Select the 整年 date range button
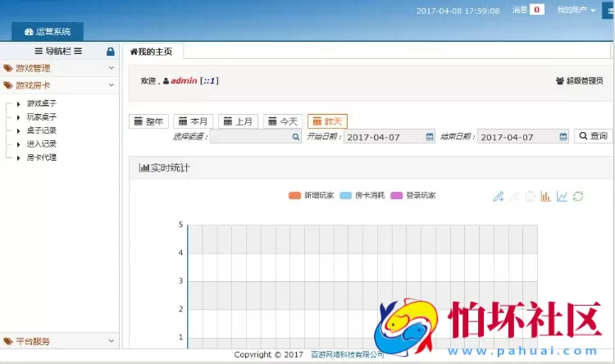615x364 pixels. coord(148,121)
